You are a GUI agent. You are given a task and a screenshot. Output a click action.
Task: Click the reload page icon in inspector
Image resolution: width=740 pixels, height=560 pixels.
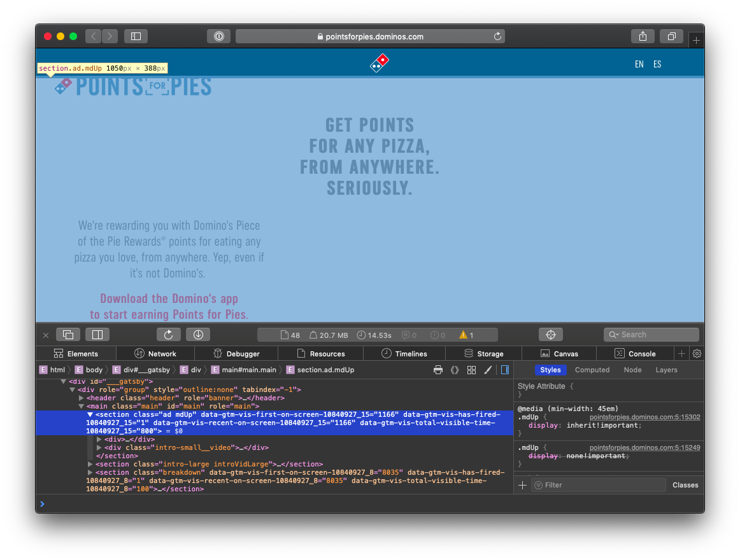point(168,334)
